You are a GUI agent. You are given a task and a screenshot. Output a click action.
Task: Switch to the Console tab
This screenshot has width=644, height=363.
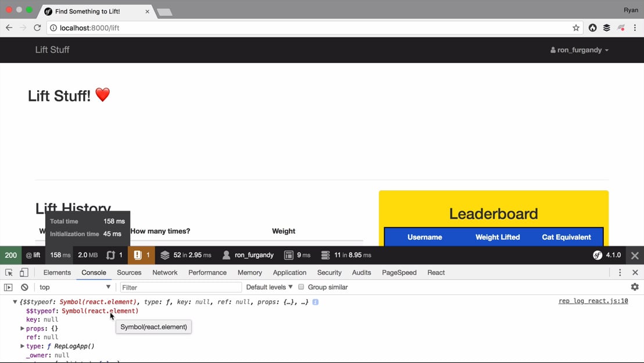click(x=94, y=272)
